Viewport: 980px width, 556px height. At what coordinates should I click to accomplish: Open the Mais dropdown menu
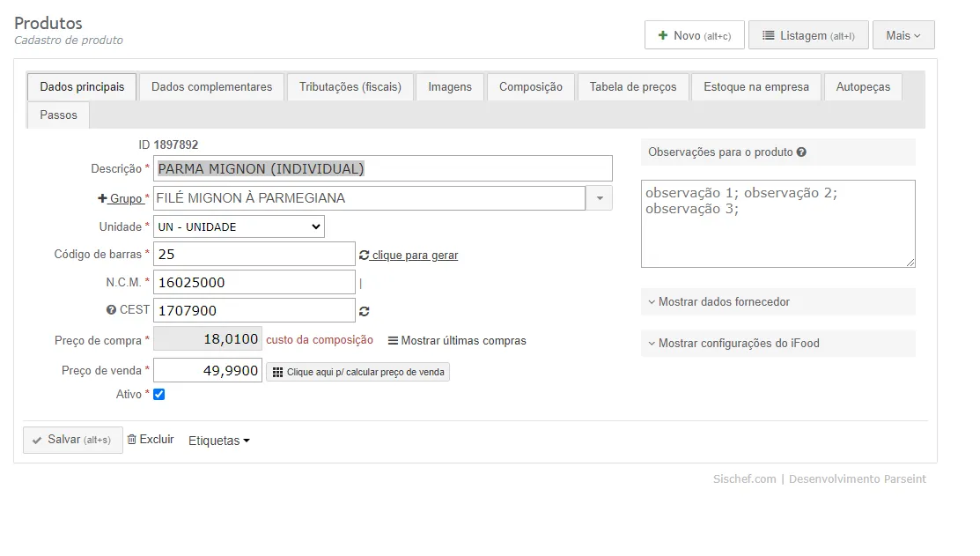(x=903, y=35)
